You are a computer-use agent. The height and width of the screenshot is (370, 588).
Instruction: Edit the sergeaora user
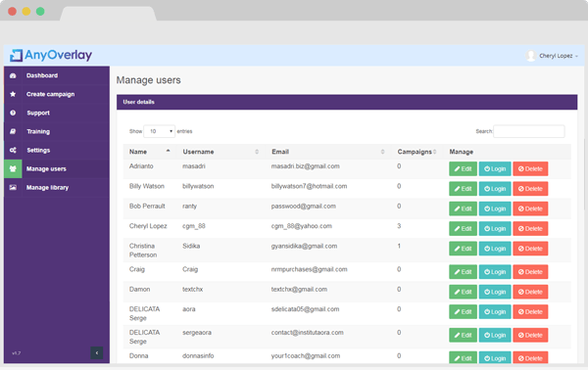464,335
